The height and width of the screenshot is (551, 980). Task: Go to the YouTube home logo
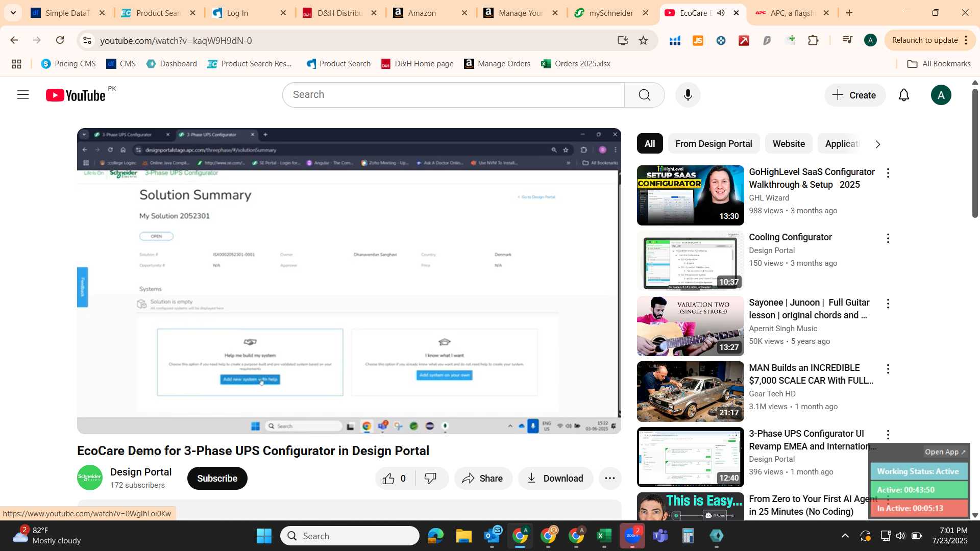76,95
